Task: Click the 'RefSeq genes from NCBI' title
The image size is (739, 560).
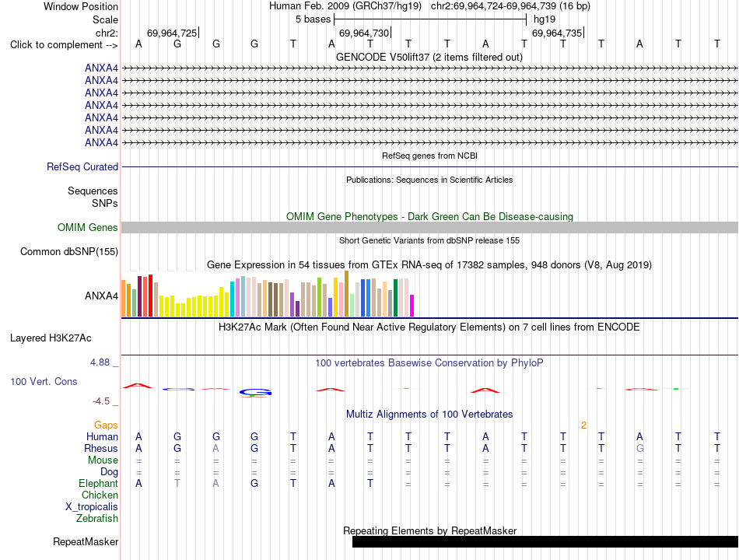Action: [429, 156]
